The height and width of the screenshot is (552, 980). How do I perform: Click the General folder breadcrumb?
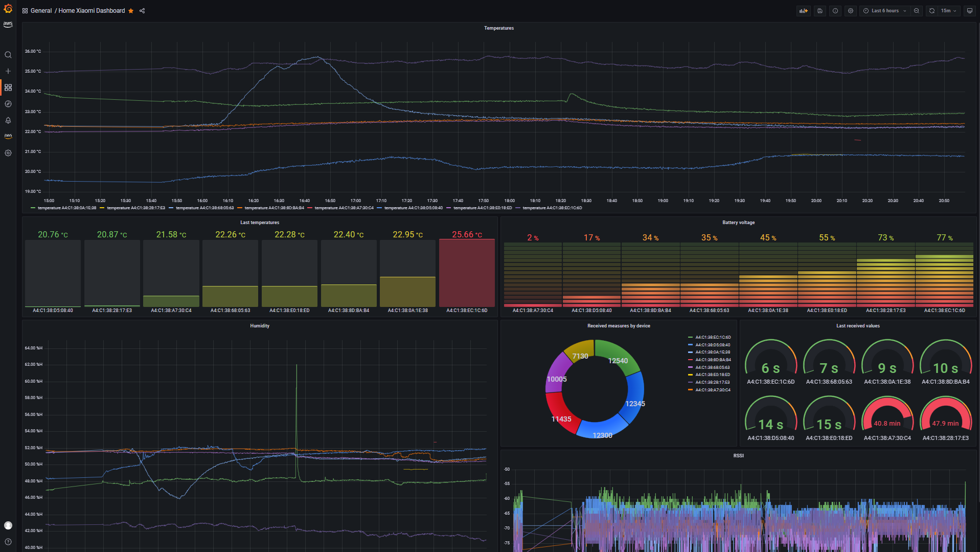pos(41,11)
